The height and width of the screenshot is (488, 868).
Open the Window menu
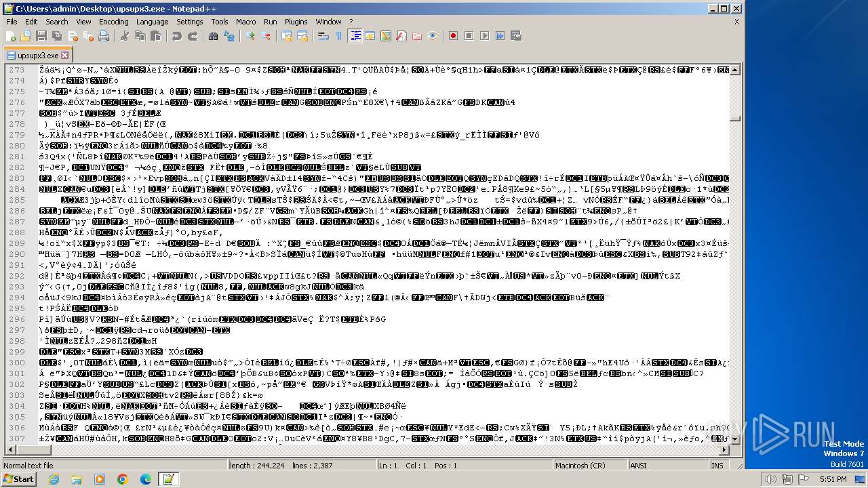[328, 22]
